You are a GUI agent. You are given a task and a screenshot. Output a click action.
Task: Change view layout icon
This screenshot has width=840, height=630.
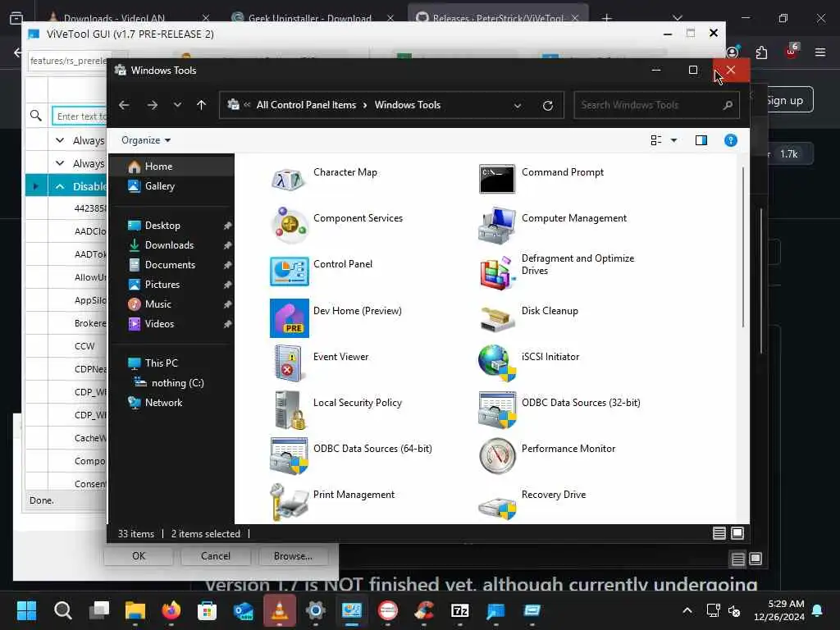coord(655,140)
